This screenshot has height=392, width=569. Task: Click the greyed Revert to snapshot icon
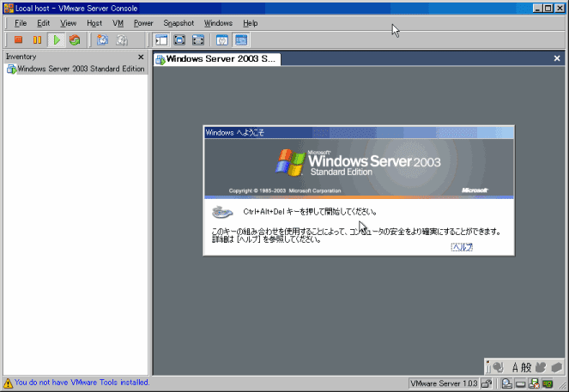[x=122, y=40]
